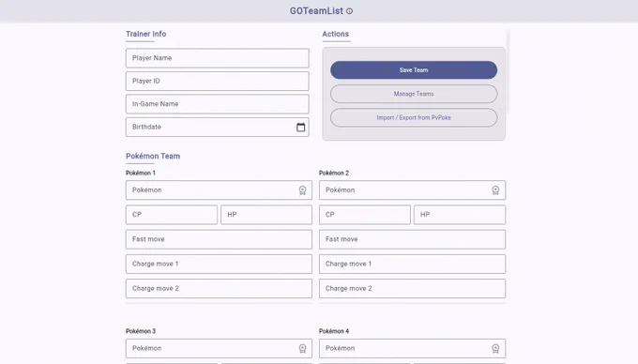Focus Pokémon 2 Fast move field

tap(412, 239)
